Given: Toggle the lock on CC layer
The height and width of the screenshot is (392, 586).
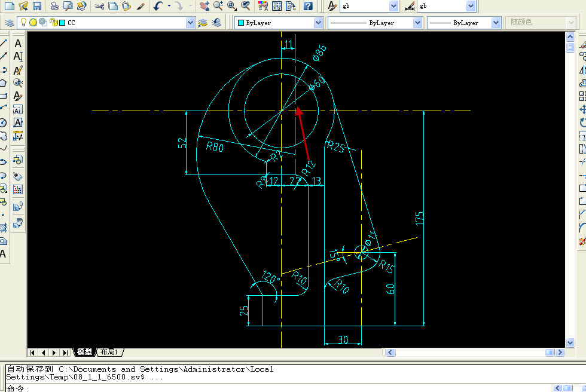Looking at the screenshot, I should (53, 22).
